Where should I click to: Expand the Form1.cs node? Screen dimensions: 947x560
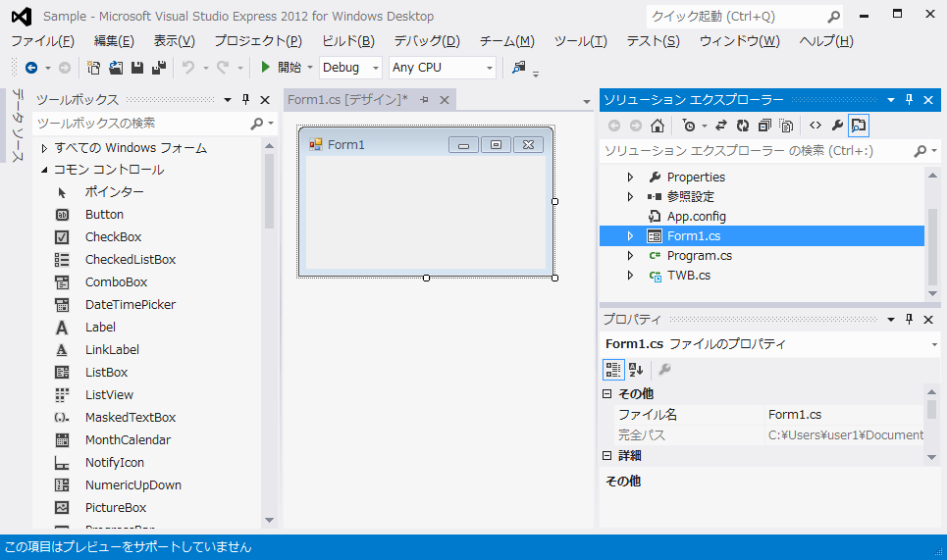click(x=630, y=236)
